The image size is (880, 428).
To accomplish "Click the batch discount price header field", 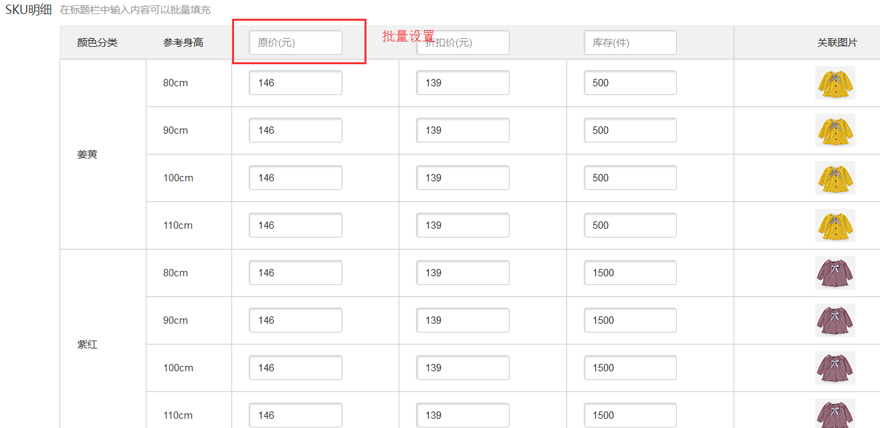I will 463,43.
